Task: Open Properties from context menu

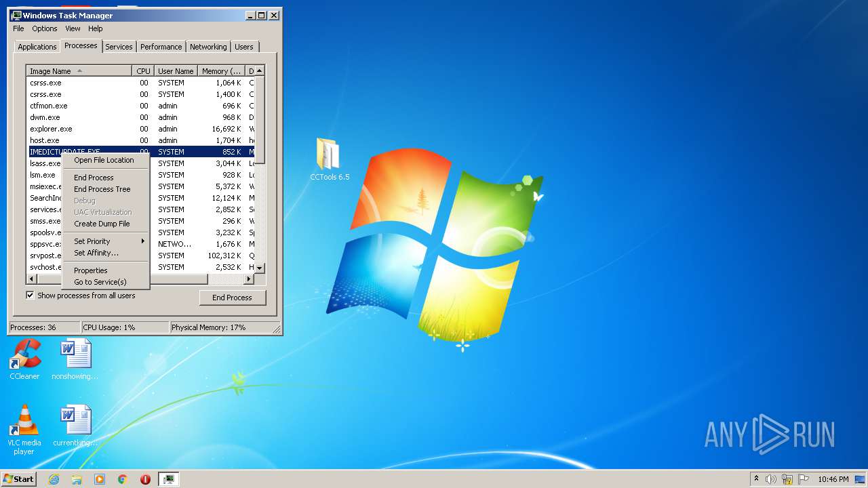Action: click(105, 270)
